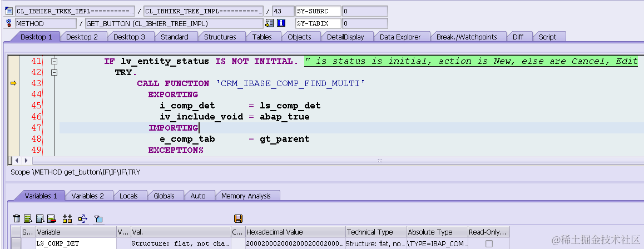Image resolution: width=644 pixels, height=249 pixels.
Task: Click the first green list icon after trash
Action: 28,218
